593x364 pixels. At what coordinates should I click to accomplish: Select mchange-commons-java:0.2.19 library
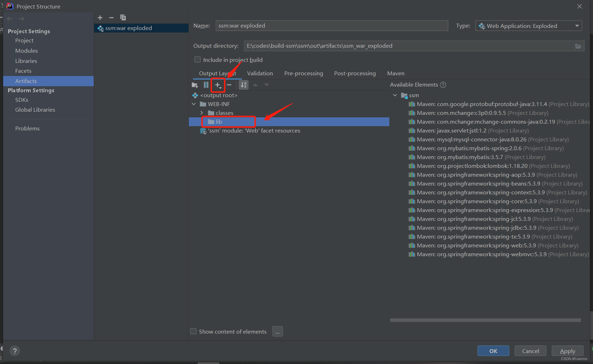pyautogui.click(x=499, y=122)
